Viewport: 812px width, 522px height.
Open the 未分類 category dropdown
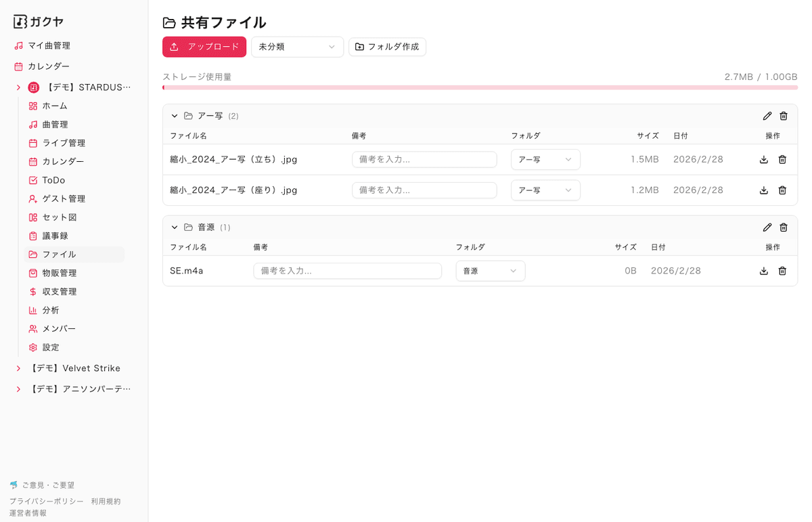[x=297, y=47]
